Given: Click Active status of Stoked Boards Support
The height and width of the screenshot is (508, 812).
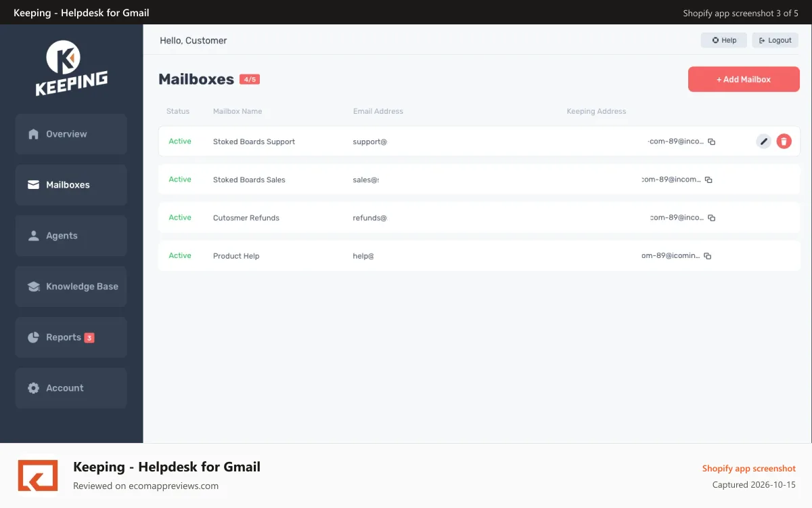Looking at the screenshot, I should [180, 142].
